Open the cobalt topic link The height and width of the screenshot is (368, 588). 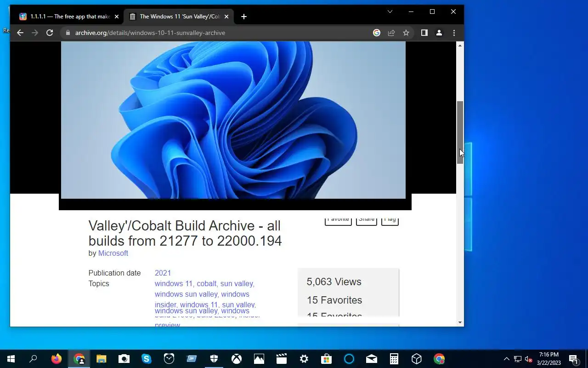tap(207, 283)
